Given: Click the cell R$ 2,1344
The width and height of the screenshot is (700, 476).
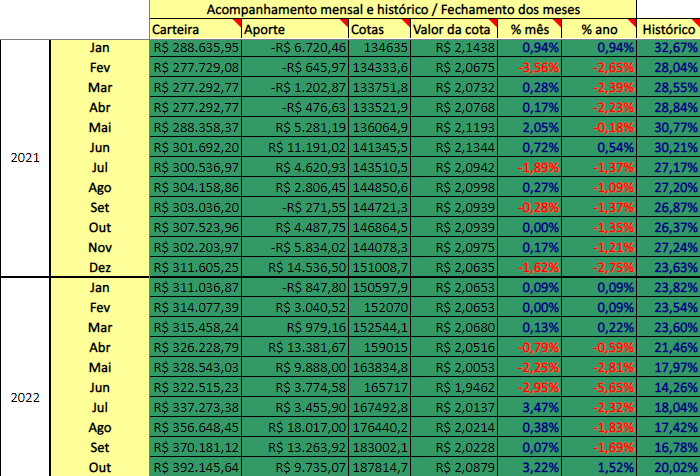Looking at the screenshot, I should [x=454, y=147].
